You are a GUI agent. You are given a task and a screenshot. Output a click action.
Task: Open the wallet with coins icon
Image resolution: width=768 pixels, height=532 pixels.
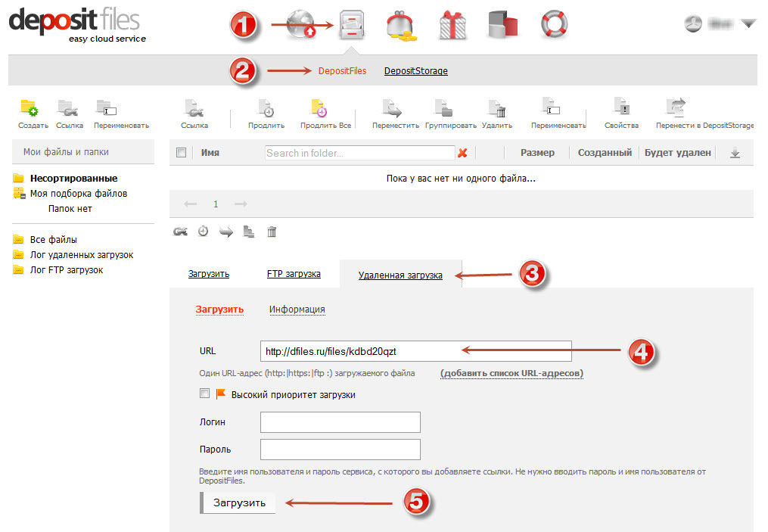click(402, 26)
